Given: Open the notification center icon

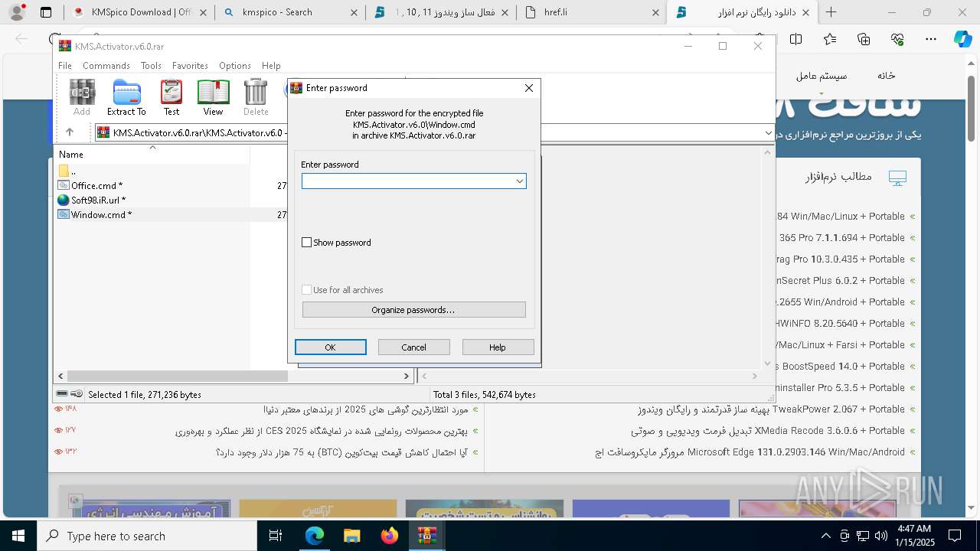Looking at the screenshot, I should coord(955,536).
